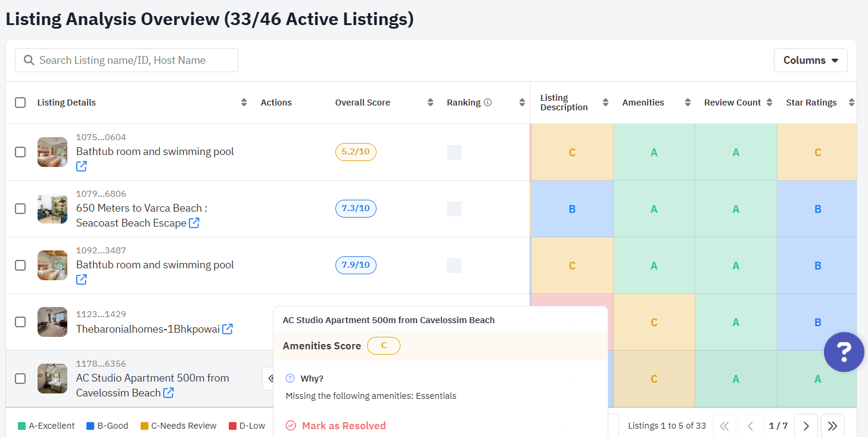Open external link for AC Studio Apartment listing

pyautogui.click(x=169, y=393)
